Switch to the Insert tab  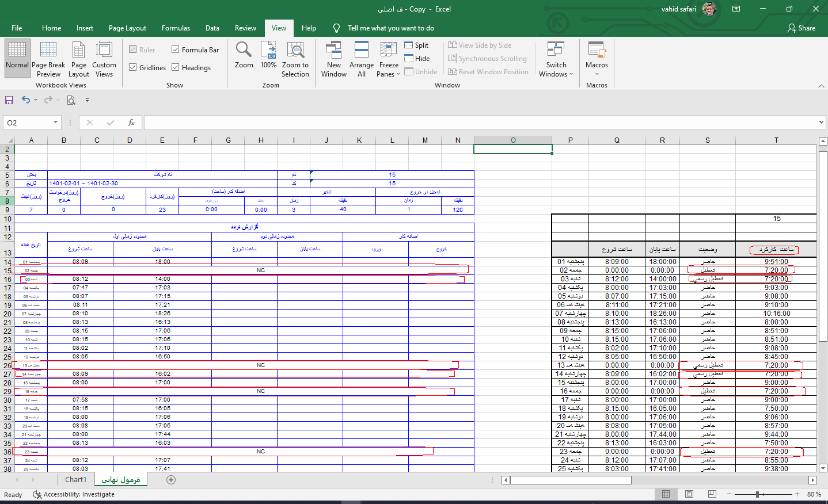click(85, 28)
